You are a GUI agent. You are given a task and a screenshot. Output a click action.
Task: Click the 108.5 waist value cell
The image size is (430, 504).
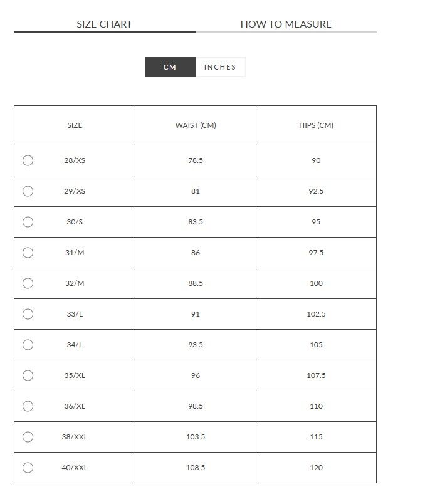coord(196,468)
